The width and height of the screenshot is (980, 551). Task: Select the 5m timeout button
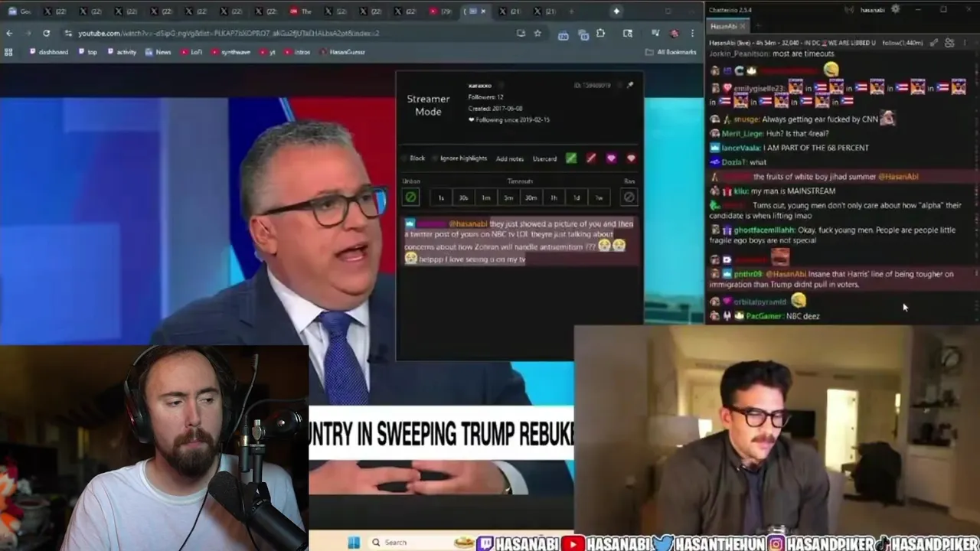click(x=508, y=197)
